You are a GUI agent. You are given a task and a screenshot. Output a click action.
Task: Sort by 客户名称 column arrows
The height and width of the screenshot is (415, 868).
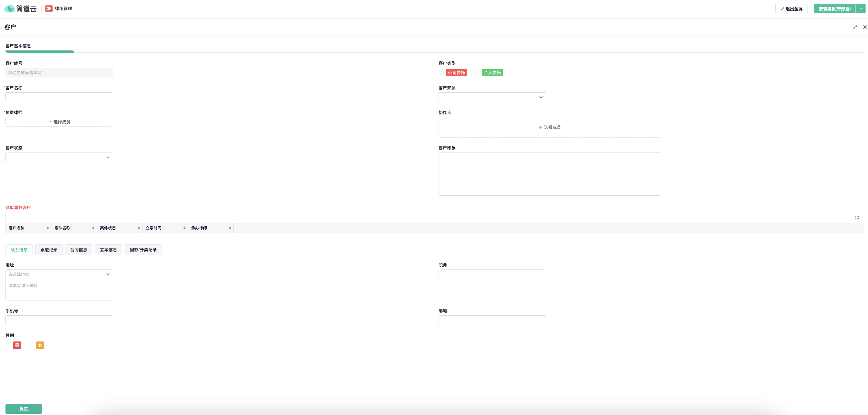(x=47, y=228)
